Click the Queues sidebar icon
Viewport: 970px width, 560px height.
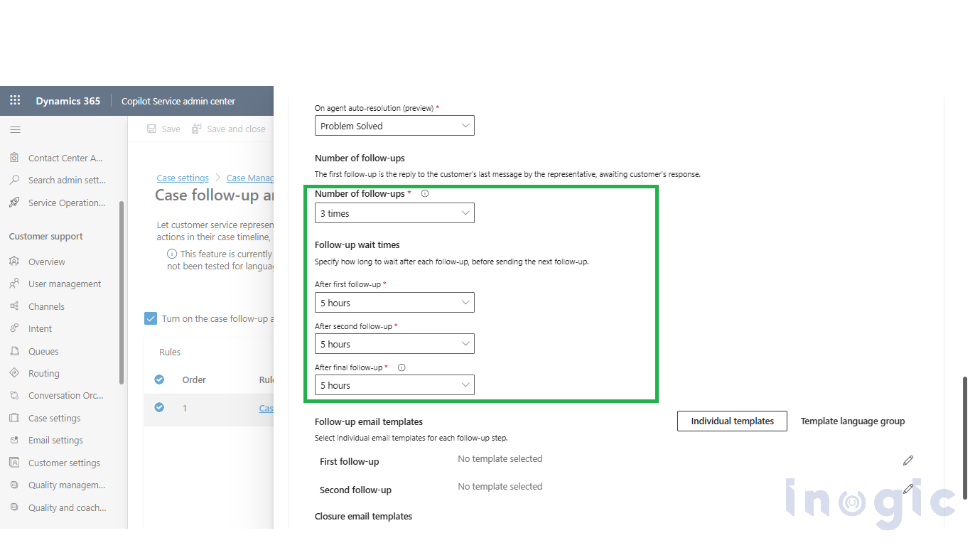[14, 351]
